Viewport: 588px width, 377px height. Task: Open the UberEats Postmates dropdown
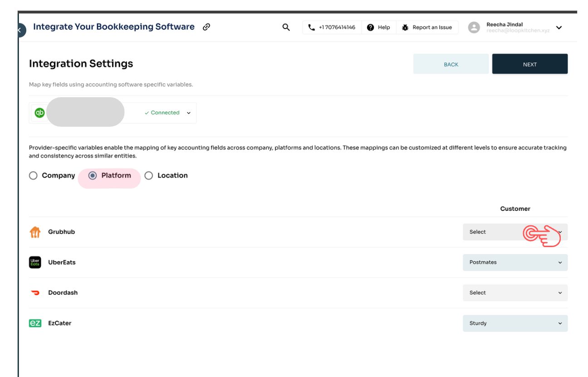click(514, 263)
